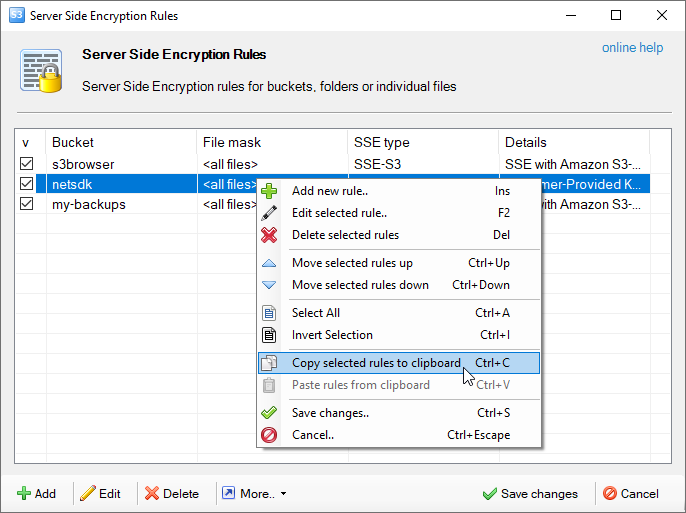686x513 pixels.
Task: Click SSE with Amazon S3 details for s3browser
Action: [574, 164]
